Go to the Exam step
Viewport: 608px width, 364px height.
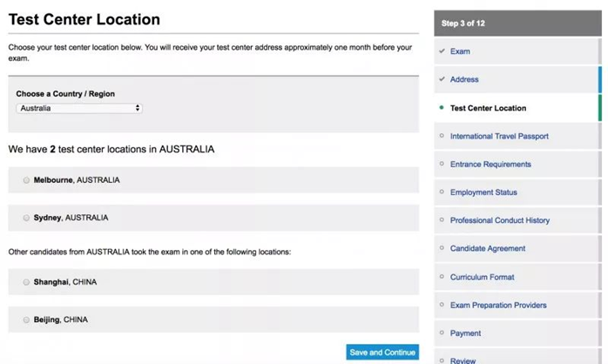pyautogui.click(x=460, y=51)
